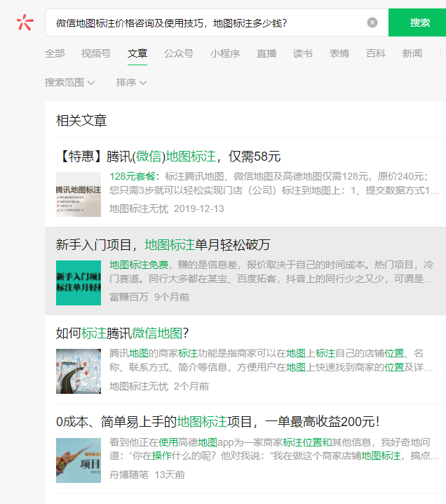Open article 新手入门项目,地图标注单月轻松破万
Screen dimensions: 446x504
pyautogui.click(x=163, y=245)
